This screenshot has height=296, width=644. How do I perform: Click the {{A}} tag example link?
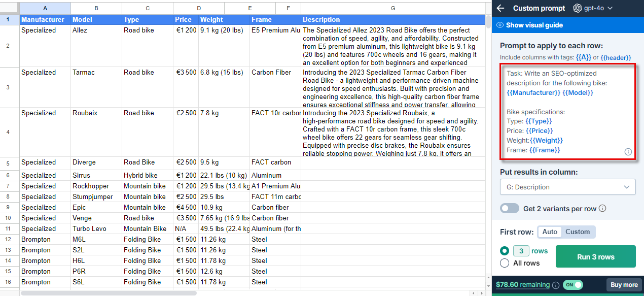[583, 57]
